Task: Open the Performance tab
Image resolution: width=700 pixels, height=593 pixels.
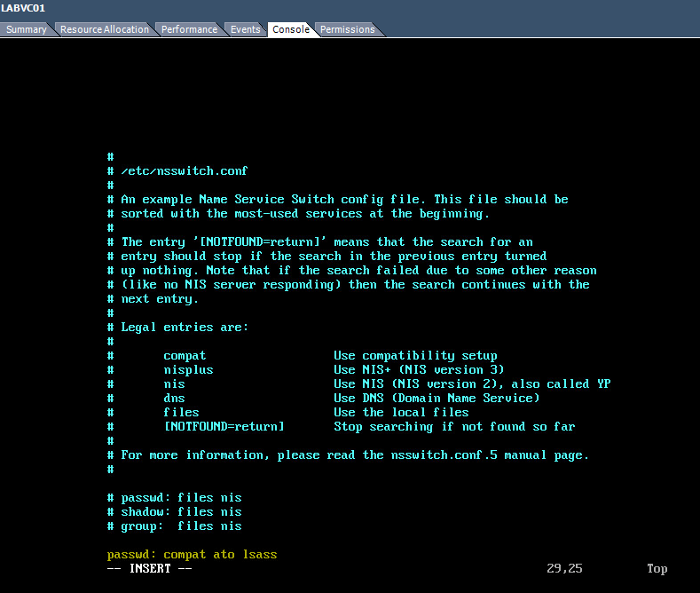Action: pos(189,29)
